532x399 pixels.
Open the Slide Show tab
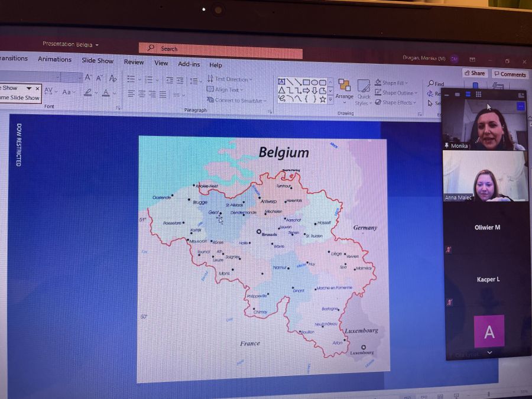click(x=98, y=60)
